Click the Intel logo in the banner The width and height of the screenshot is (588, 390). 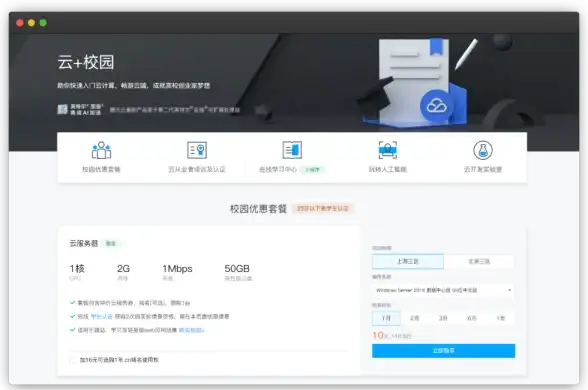[62, 110]
